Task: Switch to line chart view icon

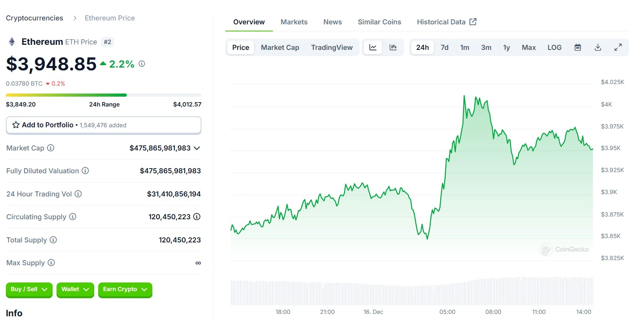Action: pyautogui.click(x=373, y=48)
